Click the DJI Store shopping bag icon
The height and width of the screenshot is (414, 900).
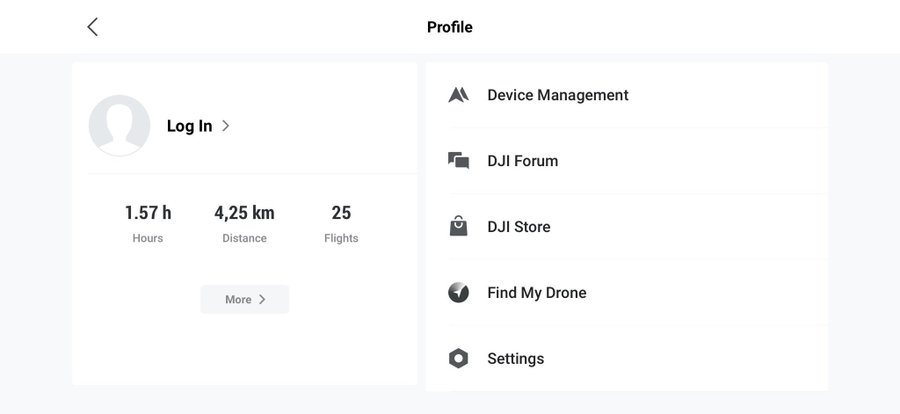click(458, 227)
